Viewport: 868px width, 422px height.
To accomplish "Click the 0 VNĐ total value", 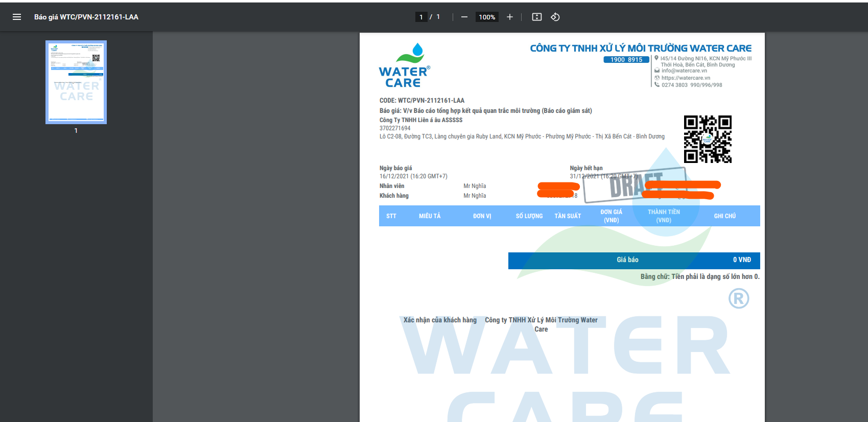I will coord(742,260).
